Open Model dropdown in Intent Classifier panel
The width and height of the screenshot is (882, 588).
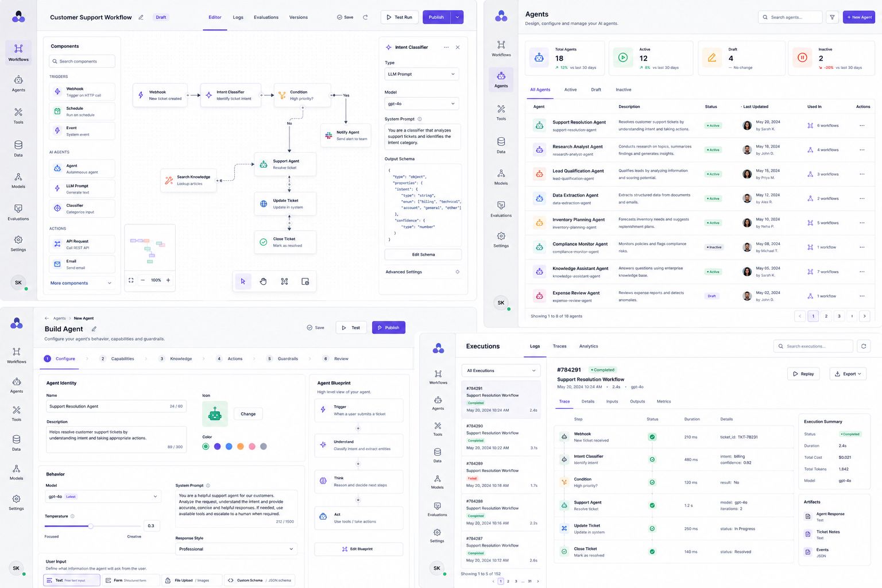tap(422, 104)
